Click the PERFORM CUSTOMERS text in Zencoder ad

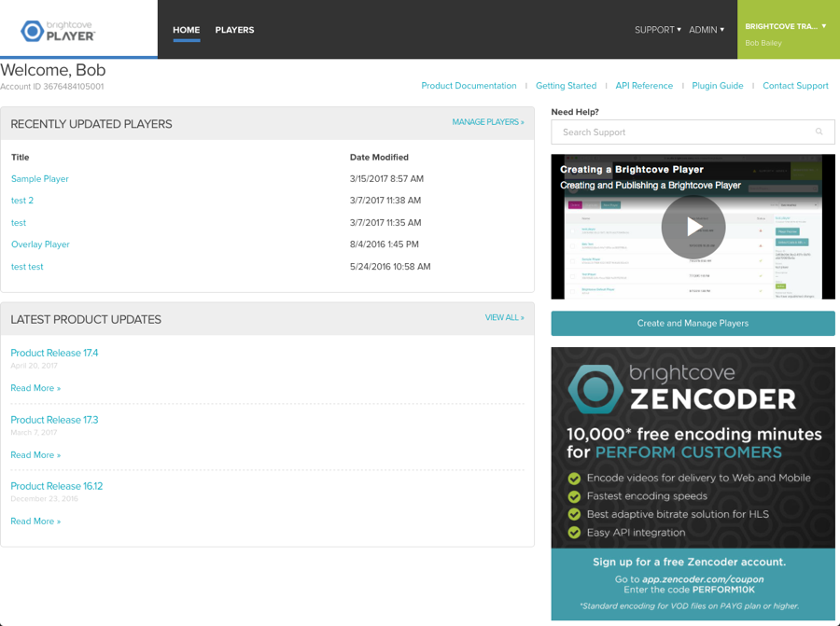pos(689,452)
